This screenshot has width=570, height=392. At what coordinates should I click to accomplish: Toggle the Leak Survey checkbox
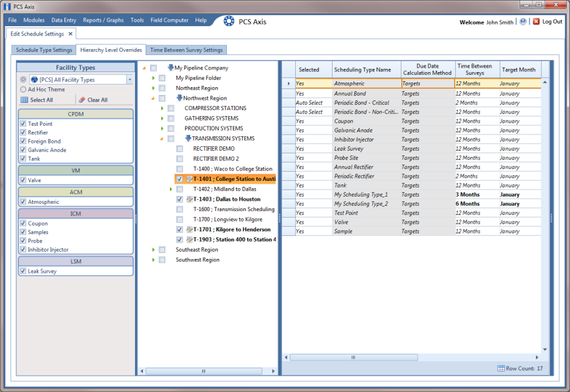[x=23, y=271]
